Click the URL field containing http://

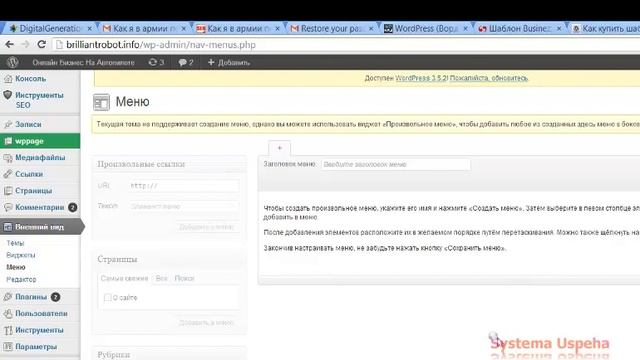click(184, 186)
